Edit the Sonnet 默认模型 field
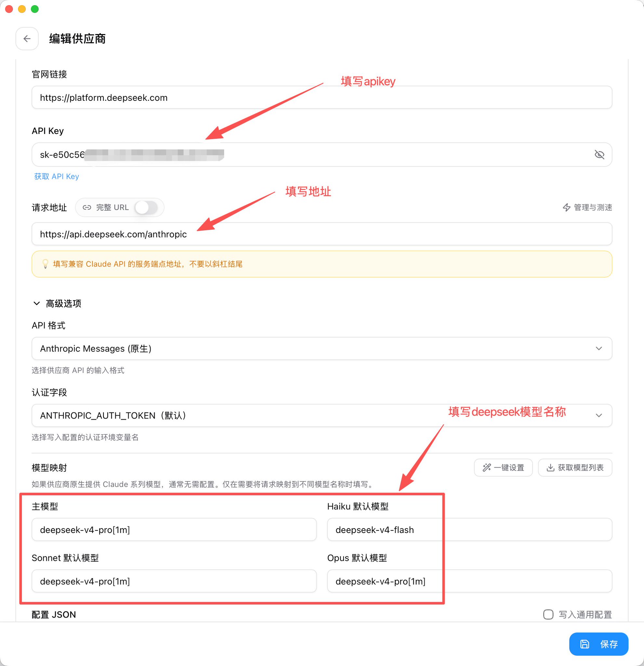 click(174, 581)
